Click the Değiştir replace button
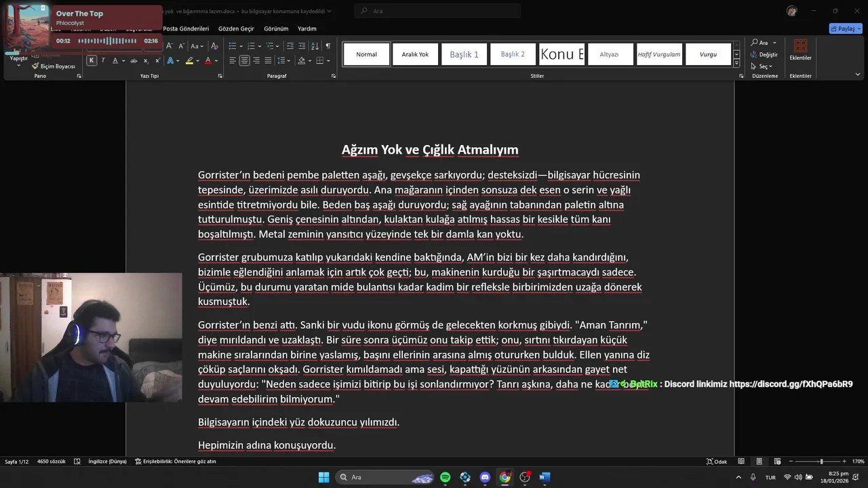868x488 pixels. pos(764,54)
